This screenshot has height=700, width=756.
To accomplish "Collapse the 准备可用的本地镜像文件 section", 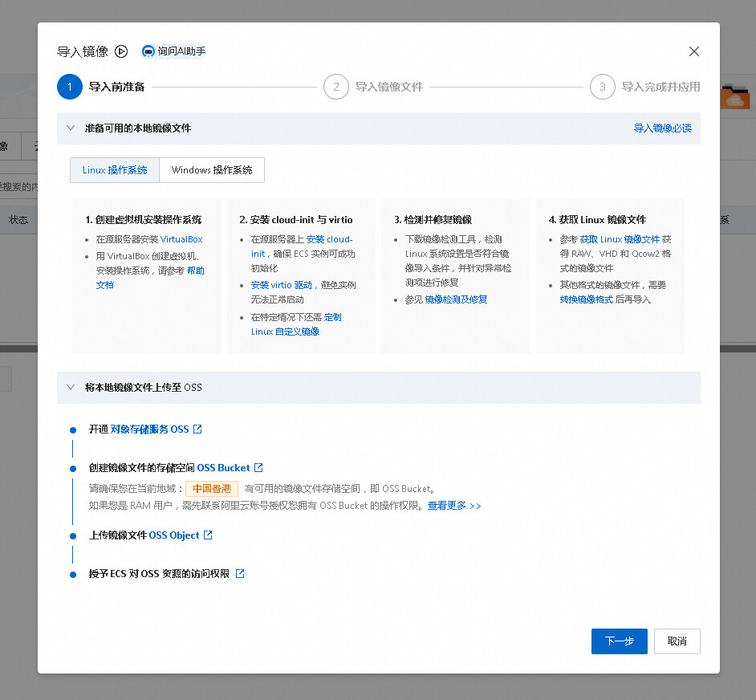I will point(71,128).
